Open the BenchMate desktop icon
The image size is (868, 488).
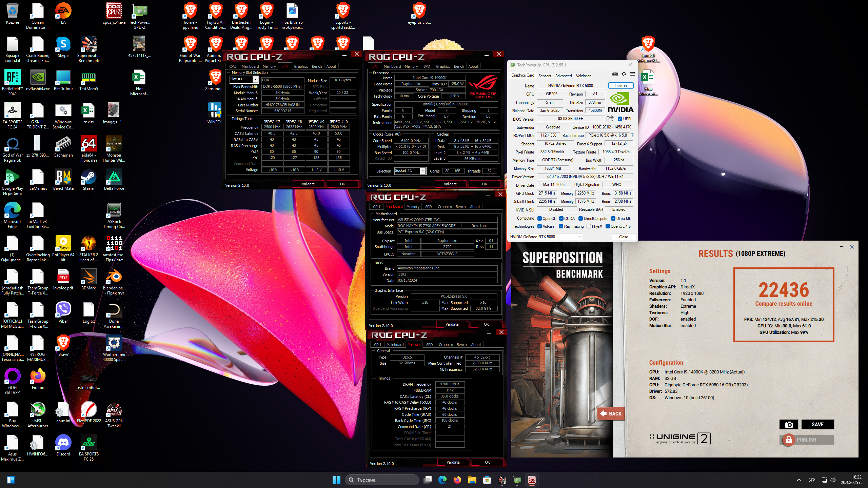point(63,180)
